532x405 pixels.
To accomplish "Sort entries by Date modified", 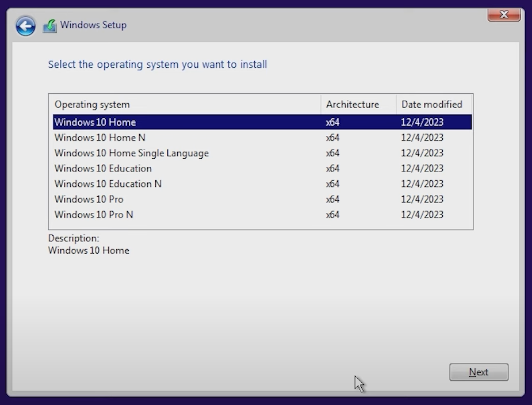I will (432, 104).
